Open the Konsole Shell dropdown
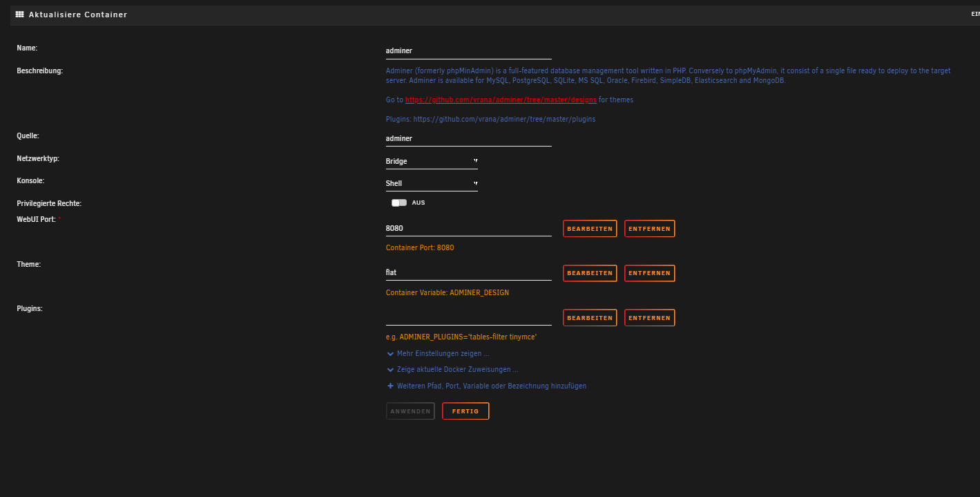This screenshot has height=497, width=980. click(432, 183)
